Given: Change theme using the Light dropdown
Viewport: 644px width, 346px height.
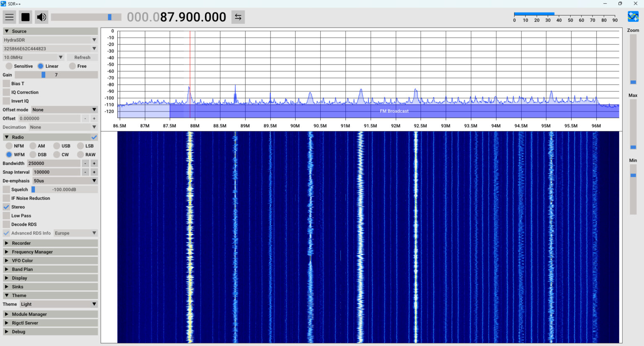Looking at the screenshot, I should [58, 304].
